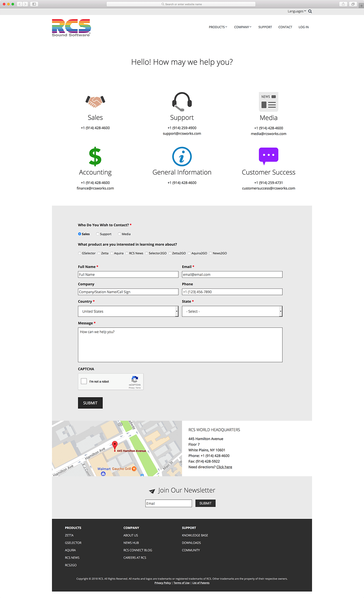This screenshot has height=598, width=364.
Task: Select the Media radio button
Action: (120, 234)
